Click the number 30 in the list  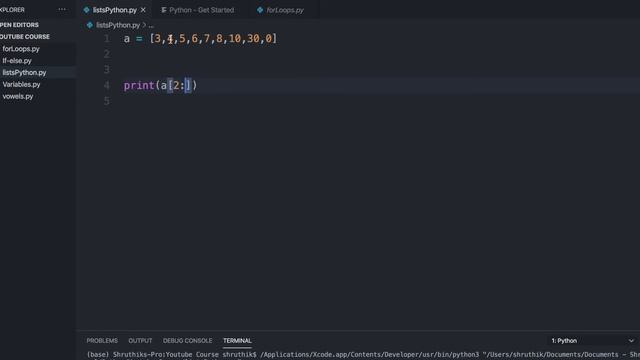point(253,39)
